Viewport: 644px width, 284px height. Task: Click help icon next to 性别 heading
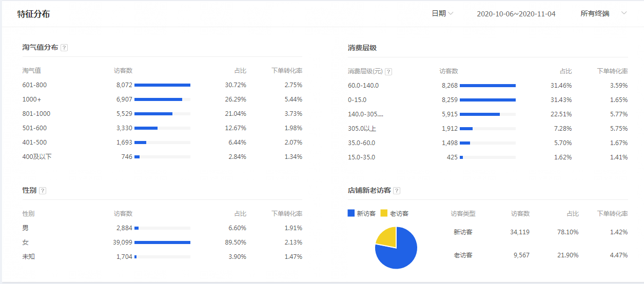[43, 191]
